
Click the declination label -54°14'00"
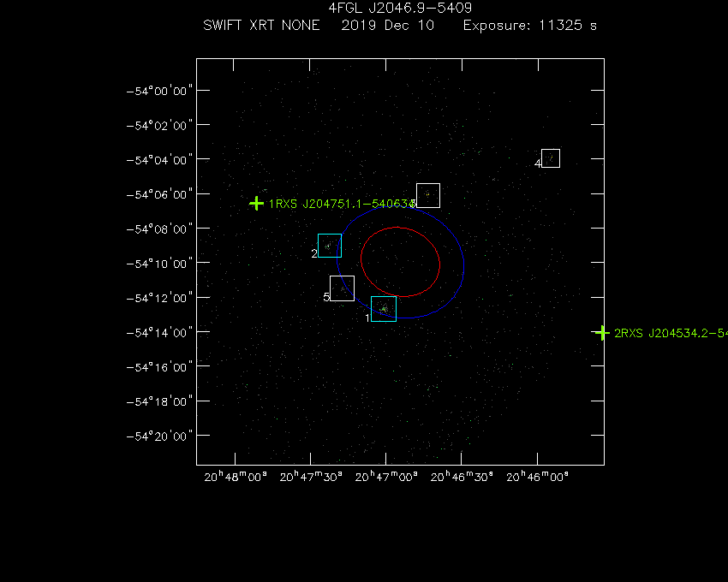[159, 333]
